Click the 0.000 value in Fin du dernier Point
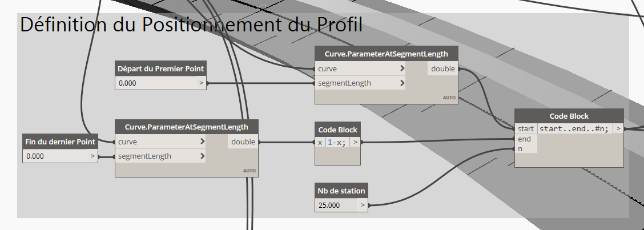 [x=37, y=156]
